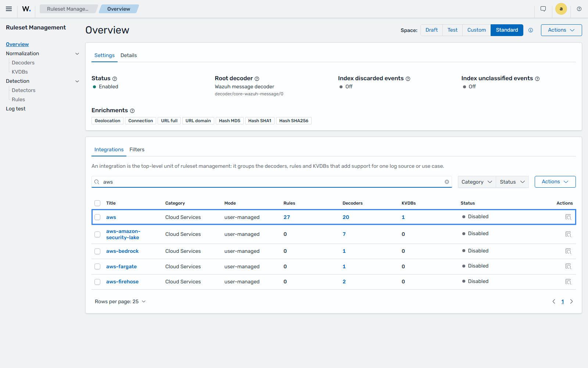The image size is (588, 368).
Task: Open the aws-bedrock integration link
Action: coord(122,251)
